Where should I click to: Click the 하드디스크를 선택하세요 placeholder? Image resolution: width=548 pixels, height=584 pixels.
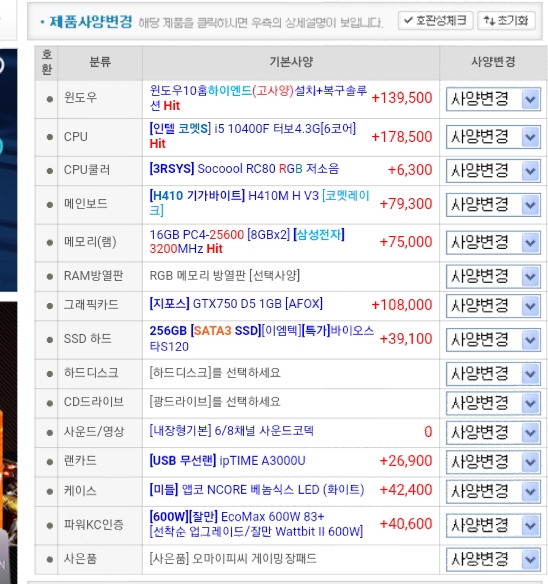[x=215, y=373]
